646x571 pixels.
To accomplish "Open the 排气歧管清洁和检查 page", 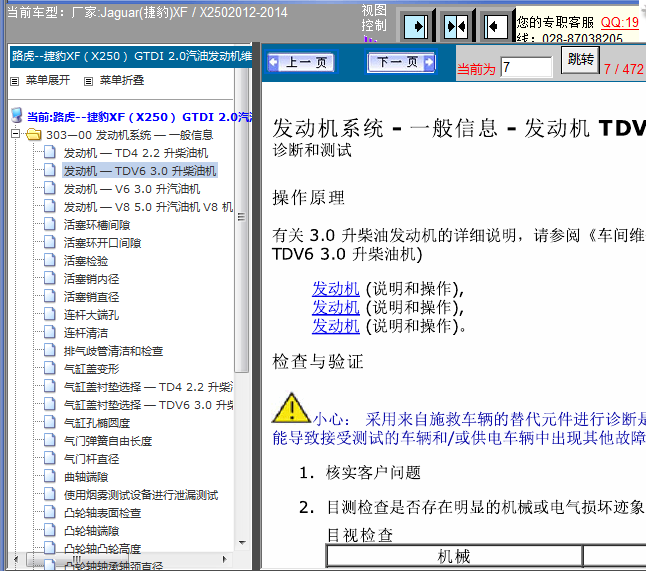I will click(x=113, y=351).
